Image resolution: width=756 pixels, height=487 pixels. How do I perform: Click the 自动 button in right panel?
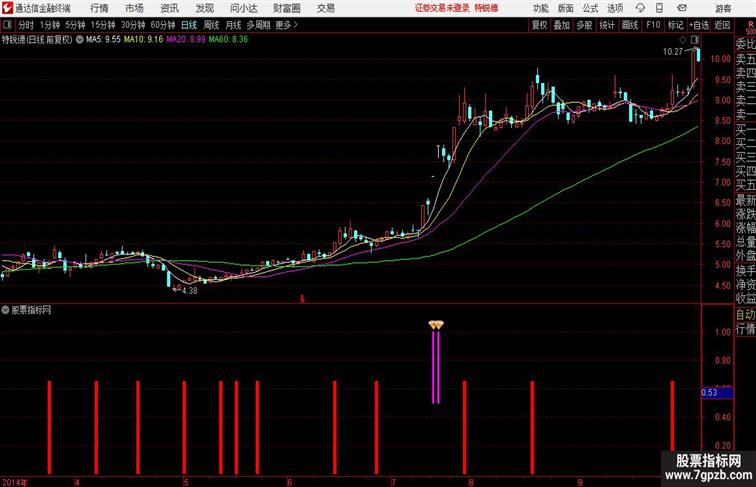click(745, 314)
